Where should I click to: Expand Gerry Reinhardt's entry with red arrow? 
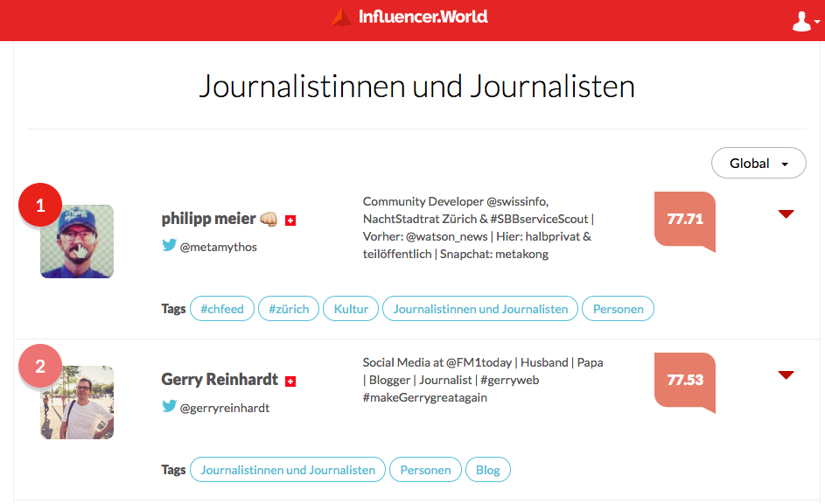click(786, 375)
